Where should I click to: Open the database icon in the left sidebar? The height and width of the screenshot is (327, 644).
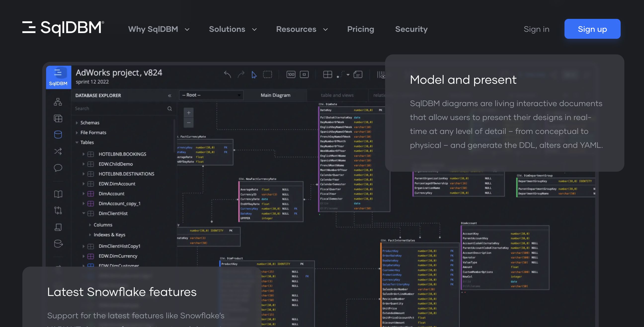[x=58, y=135]
